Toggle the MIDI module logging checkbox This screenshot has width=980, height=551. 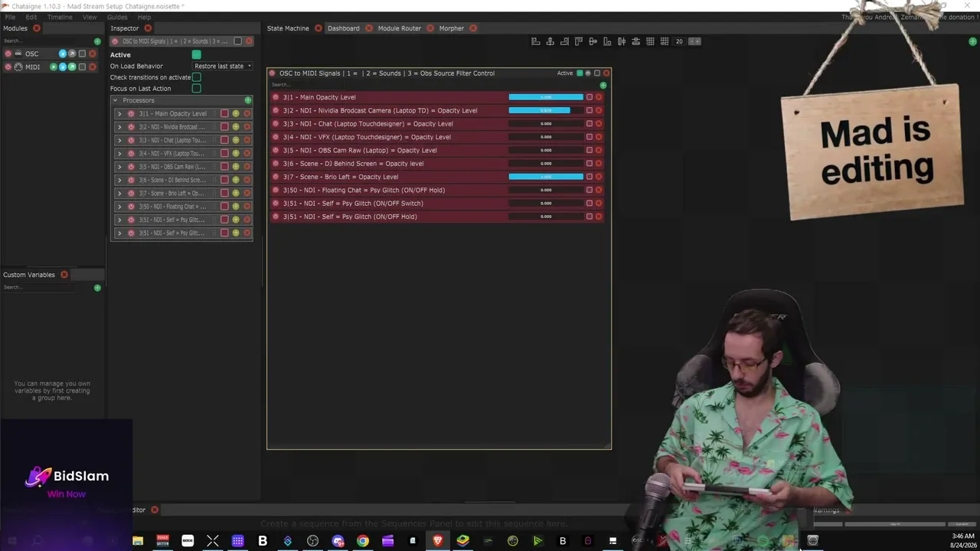82,67
